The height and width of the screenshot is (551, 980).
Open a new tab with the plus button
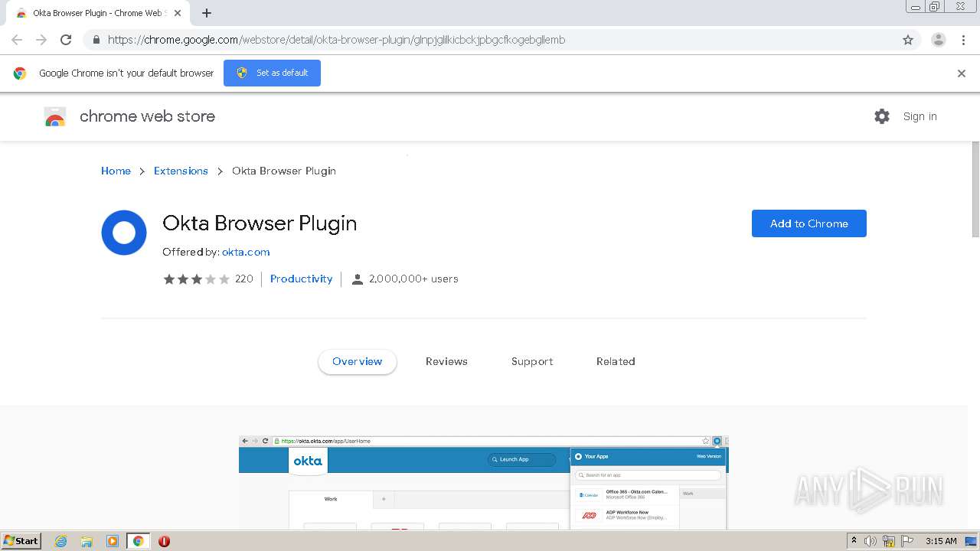pos(207,13)
